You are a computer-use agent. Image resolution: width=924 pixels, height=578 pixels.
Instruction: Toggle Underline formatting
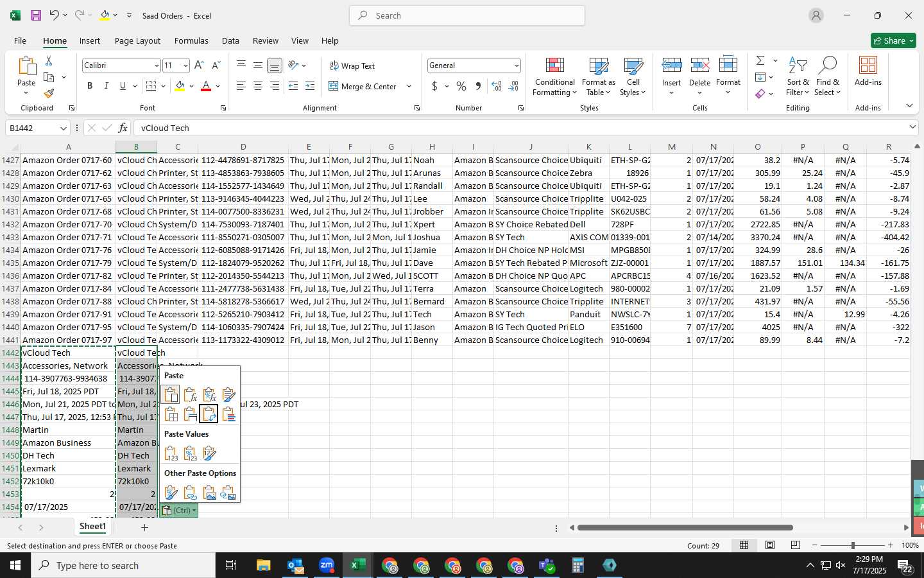[x=123, y=86]
